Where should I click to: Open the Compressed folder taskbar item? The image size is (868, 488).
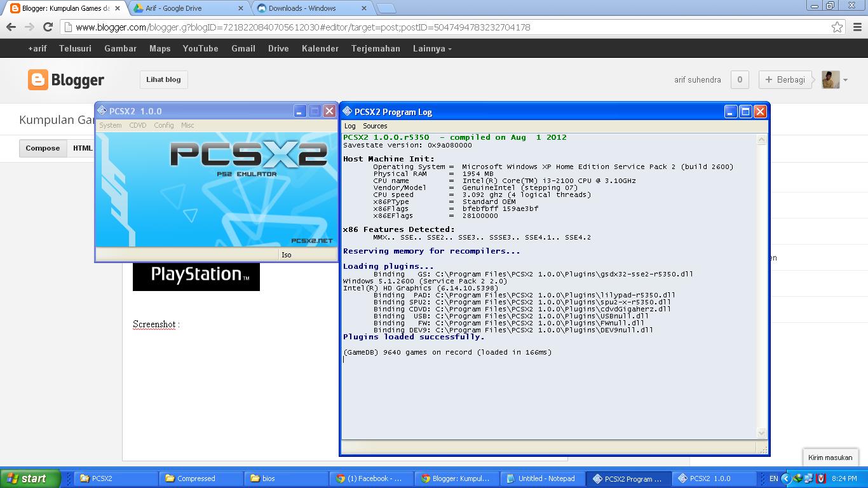click(201, 478)
